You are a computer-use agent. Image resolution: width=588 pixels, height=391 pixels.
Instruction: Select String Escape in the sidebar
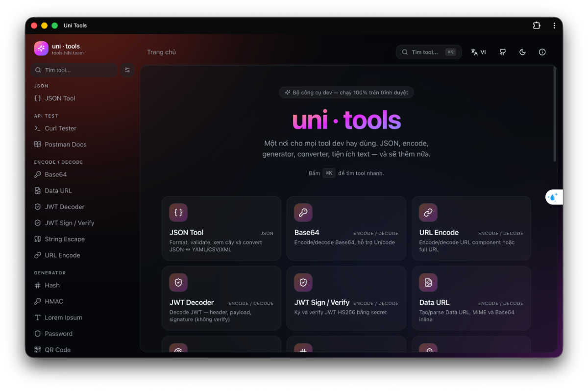[x=83, y=239]
